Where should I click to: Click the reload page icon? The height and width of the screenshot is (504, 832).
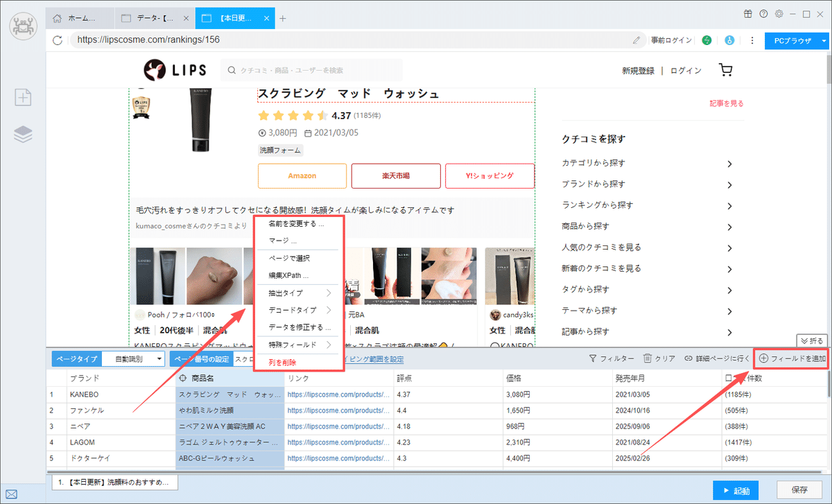58,40
